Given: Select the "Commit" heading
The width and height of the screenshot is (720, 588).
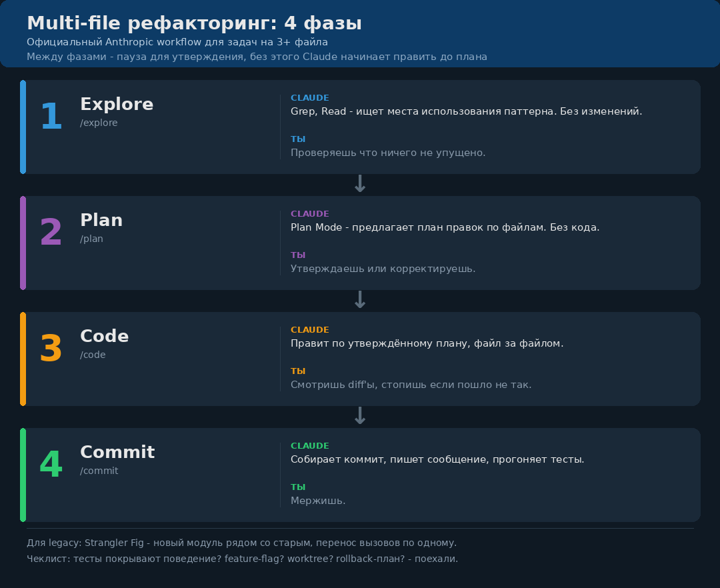Looking at the screenshot, I should [117, 452].
